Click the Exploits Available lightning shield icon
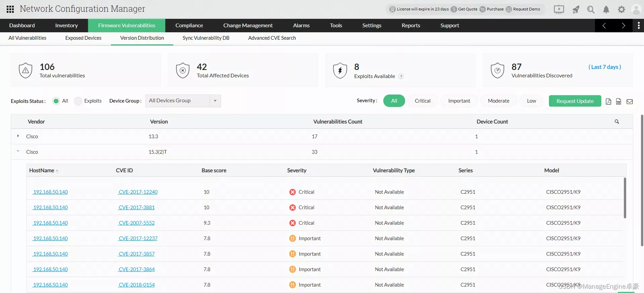644x293 pixels. [340, 70]
